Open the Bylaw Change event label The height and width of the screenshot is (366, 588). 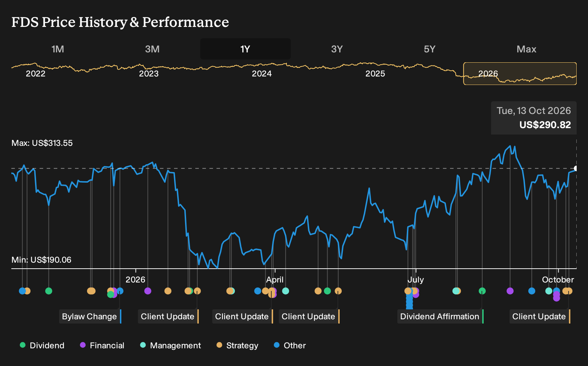pyautogui.click(x=90, y=316)
